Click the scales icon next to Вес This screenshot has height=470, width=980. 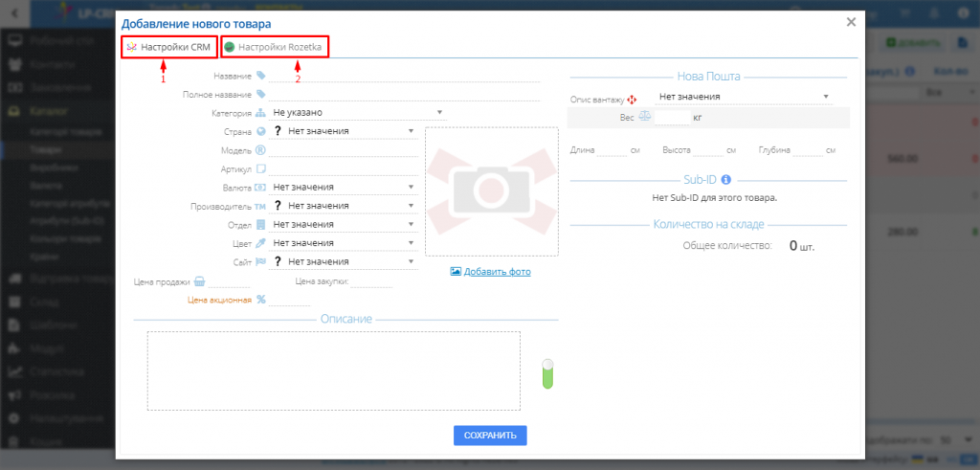[x=644, y=117]
